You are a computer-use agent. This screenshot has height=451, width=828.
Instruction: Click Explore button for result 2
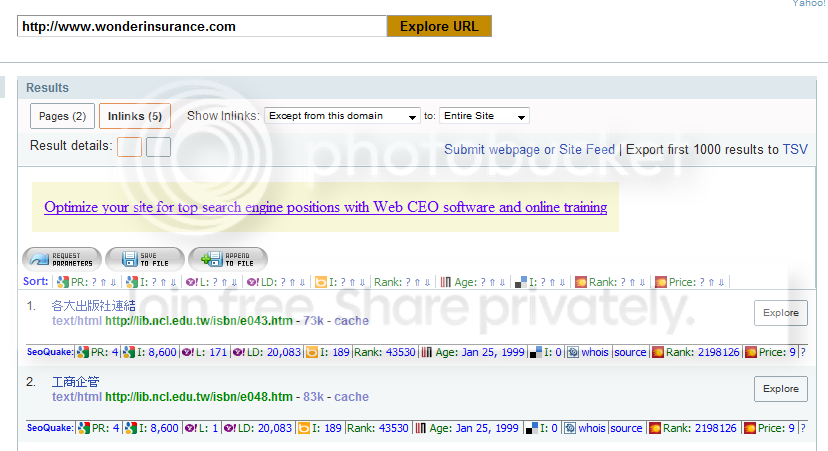point(780,389)
